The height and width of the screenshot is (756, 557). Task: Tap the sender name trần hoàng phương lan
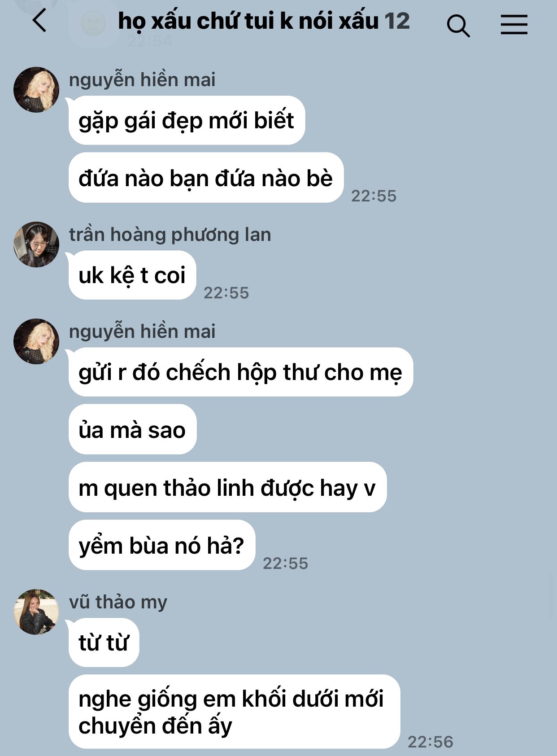pyautogui.click(x=170, y=235)
